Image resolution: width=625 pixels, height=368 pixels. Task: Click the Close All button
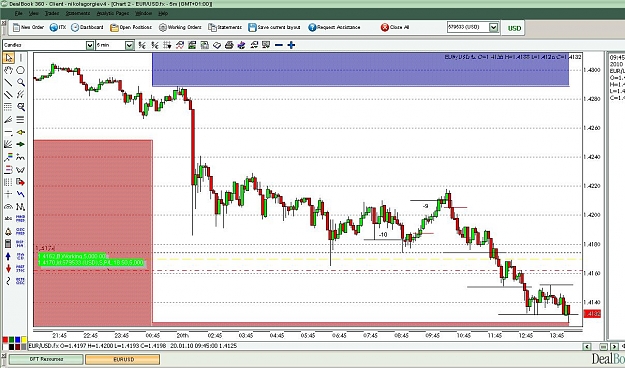[395, 27]
